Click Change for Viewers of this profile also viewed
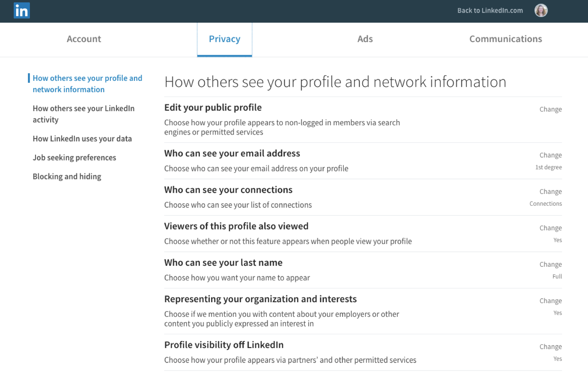Viewport: 588px width, 375px height. (x=550, y=228)
